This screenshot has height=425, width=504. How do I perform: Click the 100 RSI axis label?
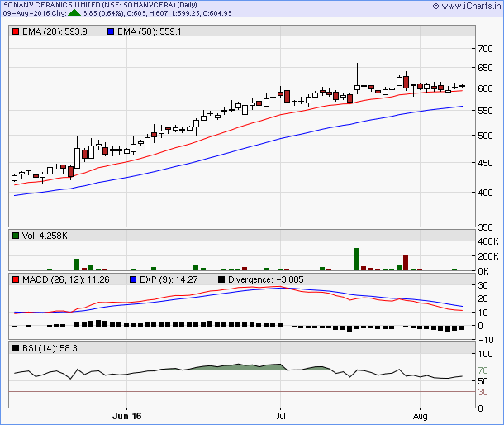tap(485, 354)
